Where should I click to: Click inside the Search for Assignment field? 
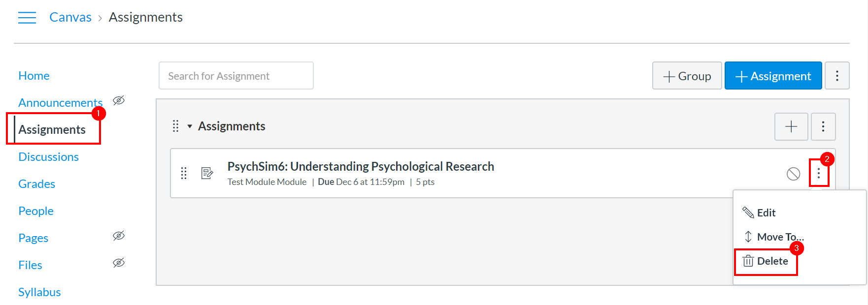pyautogui.click(x=235, y=75)
